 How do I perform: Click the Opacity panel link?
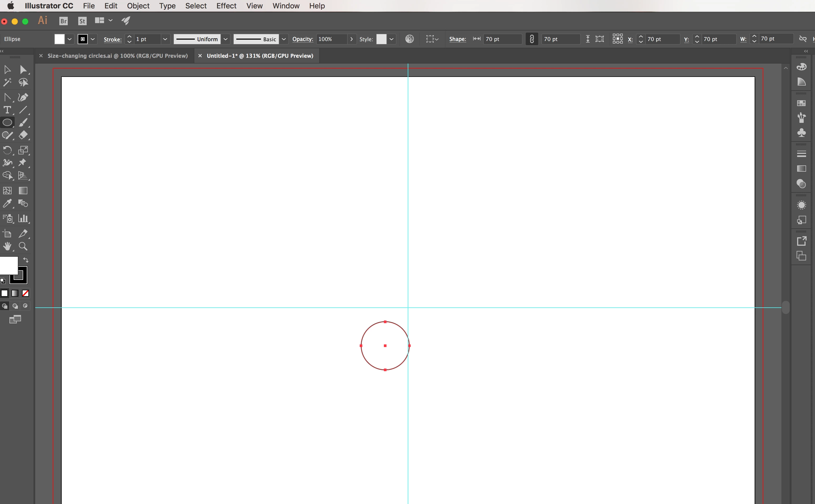(302, 39)
